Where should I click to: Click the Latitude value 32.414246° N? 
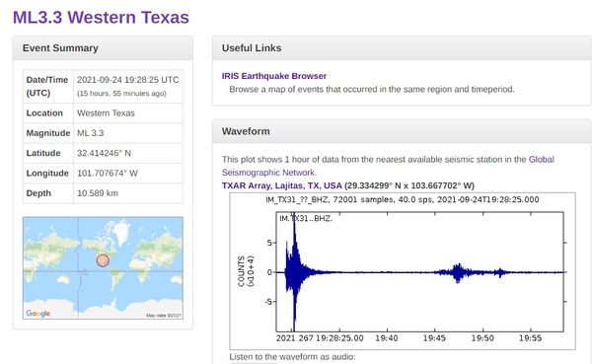tap(104, 153)
